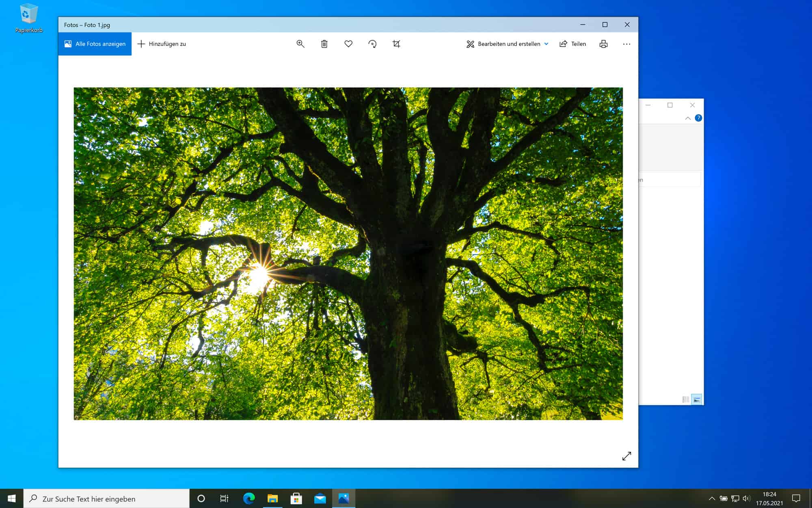
Task: Open the Bearbeiten und erstellen menu
Action: [x=507, y=44]
